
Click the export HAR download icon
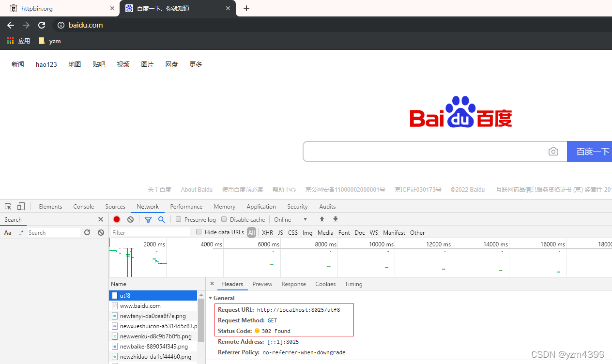click(x=336, y=219)
